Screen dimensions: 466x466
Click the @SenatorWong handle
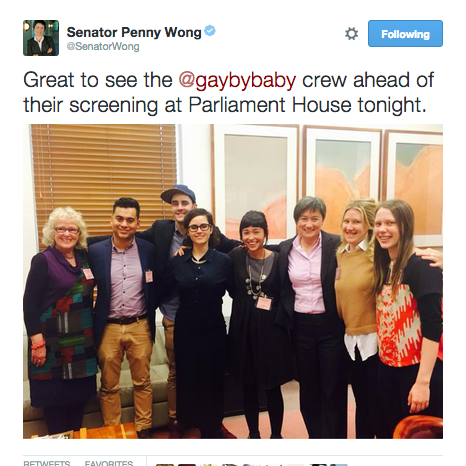pos(103,46)
